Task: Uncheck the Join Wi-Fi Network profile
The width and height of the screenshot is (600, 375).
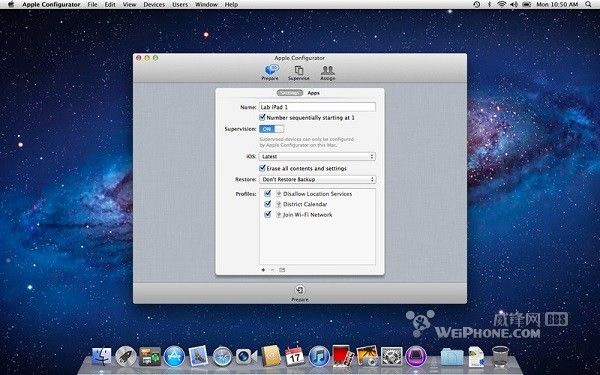Action: point(268,215)
